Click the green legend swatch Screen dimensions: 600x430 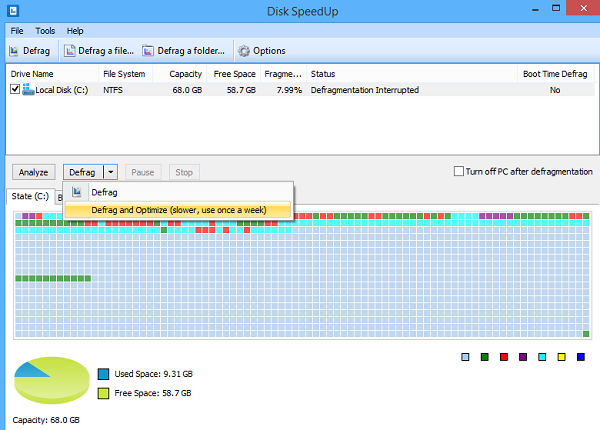pyautogui.click(x=484, y=357)
